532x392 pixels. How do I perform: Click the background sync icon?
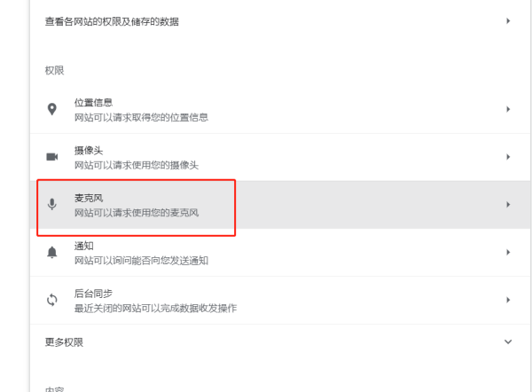(51, 301)
